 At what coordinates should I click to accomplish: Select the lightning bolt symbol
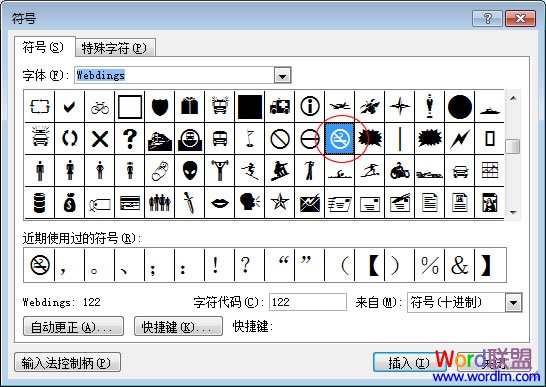[x=460, y=139]
